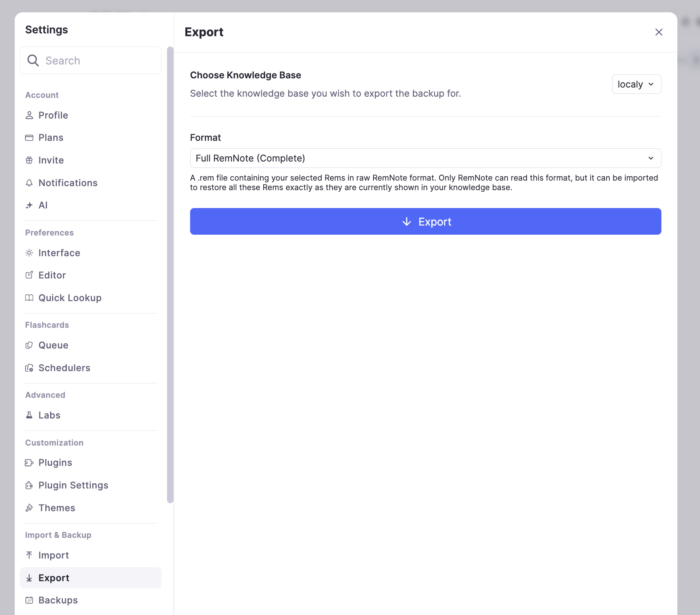
Task: Expand the Format dropdown selector
Action: pyautogui.click(x=425, y=158)
